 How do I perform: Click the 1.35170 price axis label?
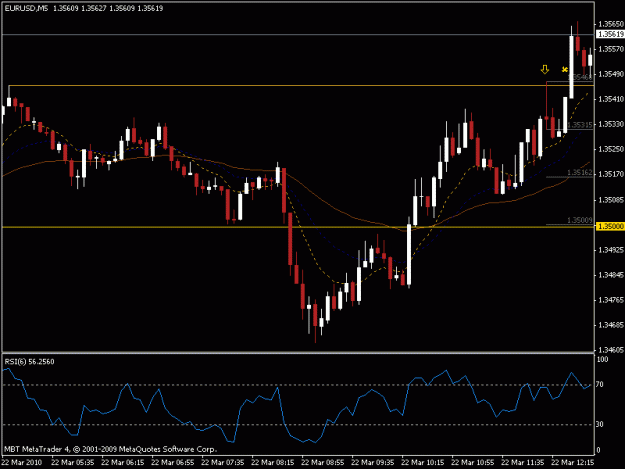[611, 174]
